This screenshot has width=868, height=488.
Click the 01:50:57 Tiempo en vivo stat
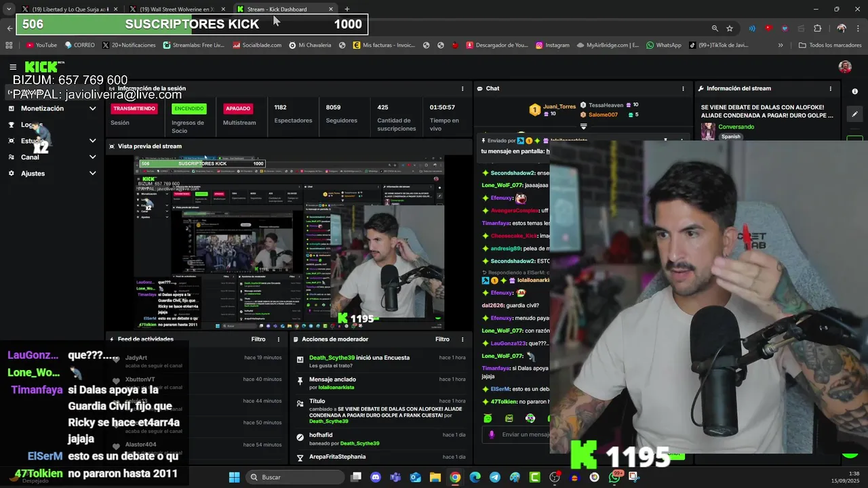pos(444,117)
